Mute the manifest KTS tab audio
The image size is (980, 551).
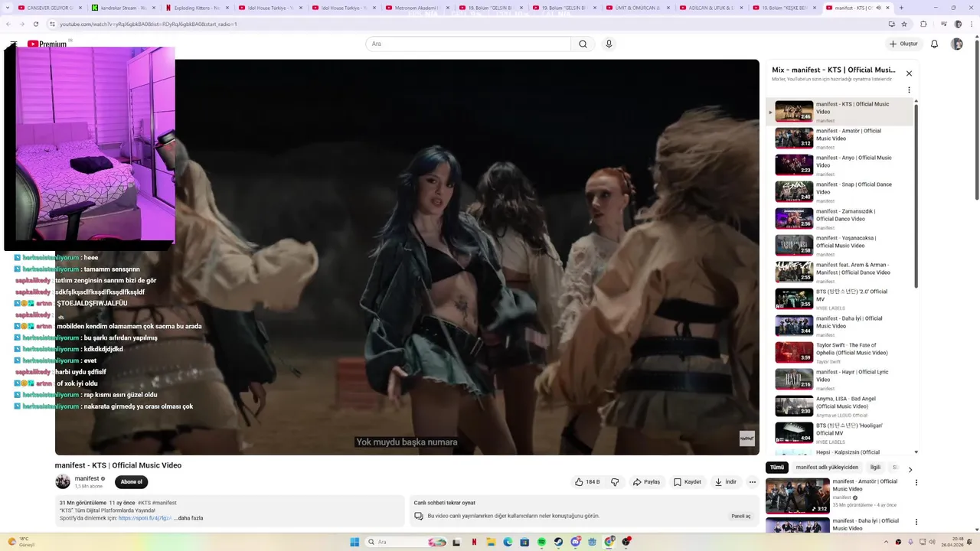(x=878, y=8)
